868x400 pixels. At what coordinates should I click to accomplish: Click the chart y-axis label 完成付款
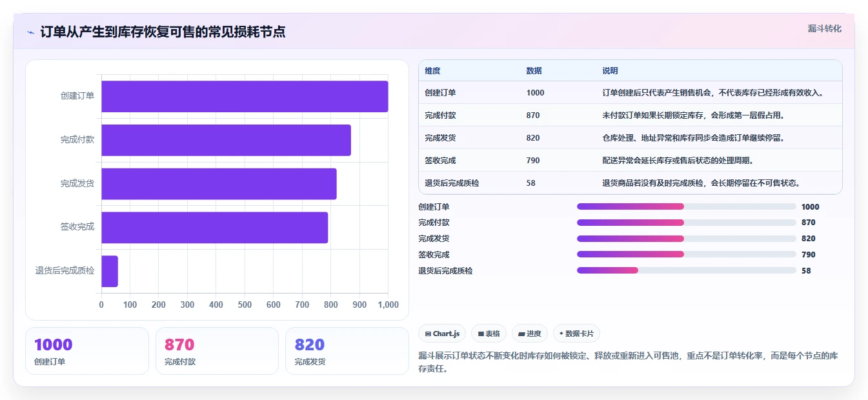77,140
